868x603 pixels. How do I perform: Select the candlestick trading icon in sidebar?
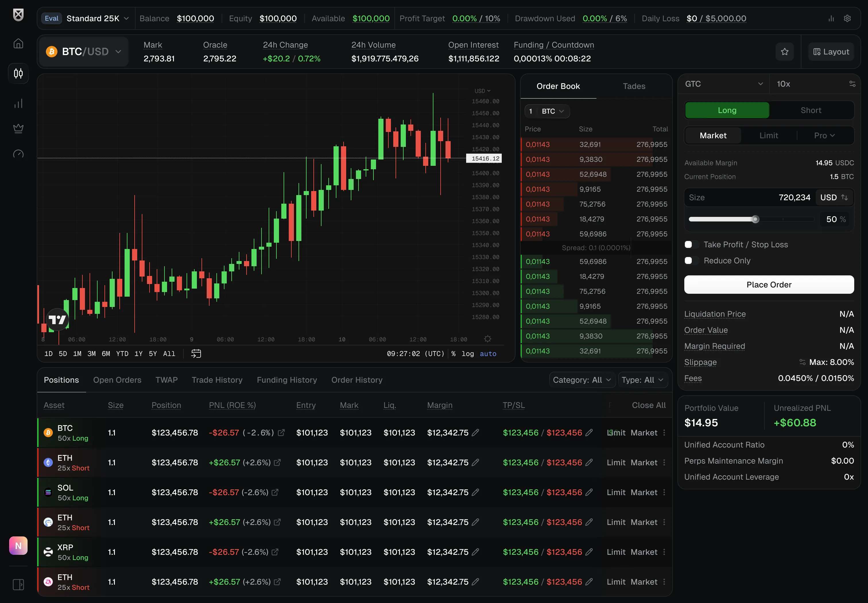click(x=18, y=73)
